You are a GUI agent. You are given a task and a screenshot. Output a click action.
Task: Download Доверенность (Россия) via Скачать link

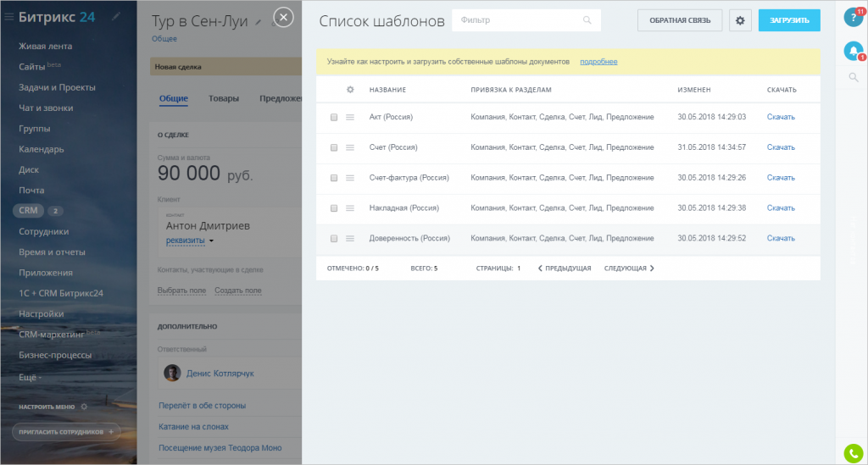coord(781,238)
